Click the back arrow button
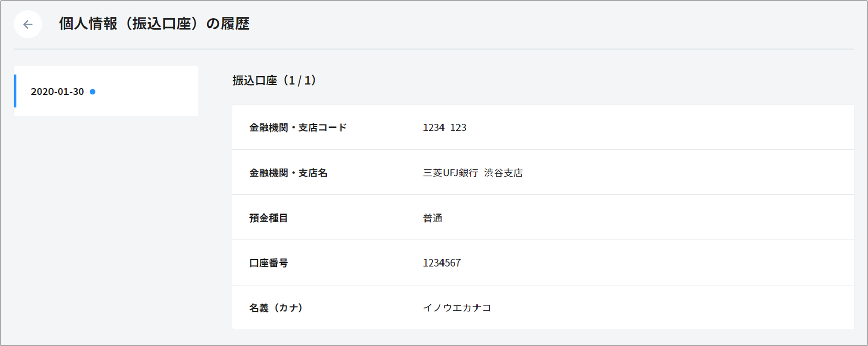868x346 pixels. pos(28,24)
